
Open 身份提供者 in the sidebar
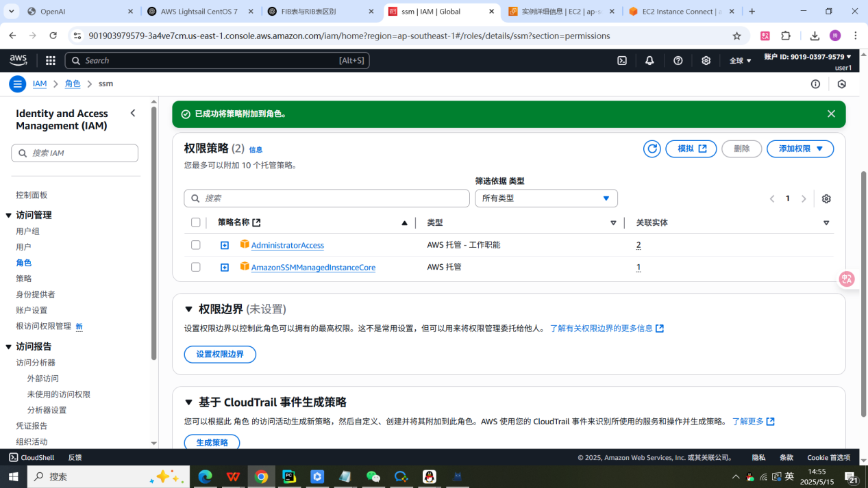pyautogui.click(x=36, y=294)
